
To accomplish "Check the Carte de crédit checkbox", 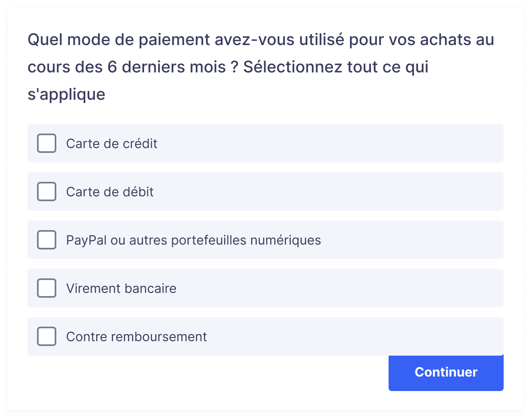I will [x=47, y=143].
